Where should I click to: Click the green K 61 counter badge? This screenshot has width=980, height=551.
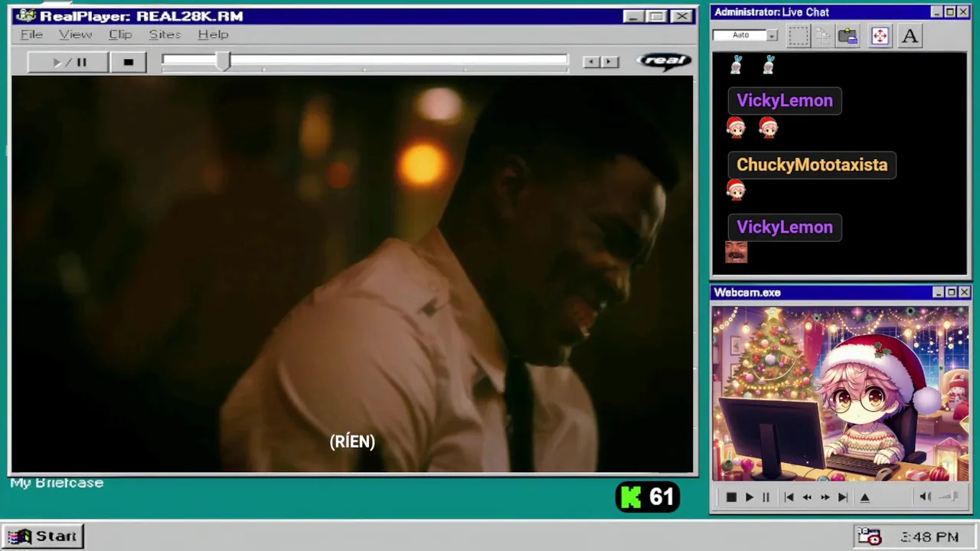pos(648,497)
